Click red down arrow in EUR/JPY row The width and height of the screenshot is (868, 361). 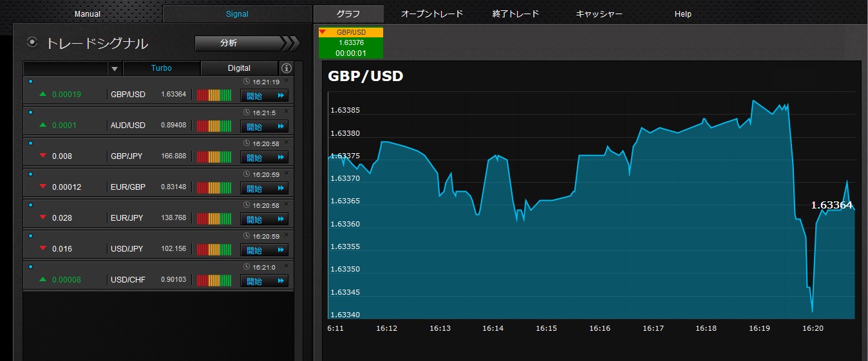[43, 218]
